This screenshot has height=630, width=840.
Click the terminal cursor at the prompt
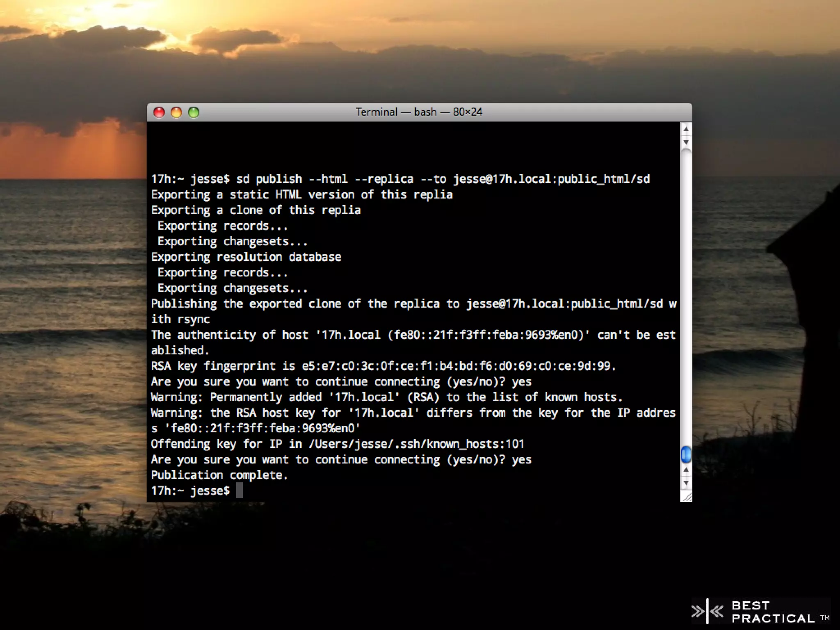(240, 491)
